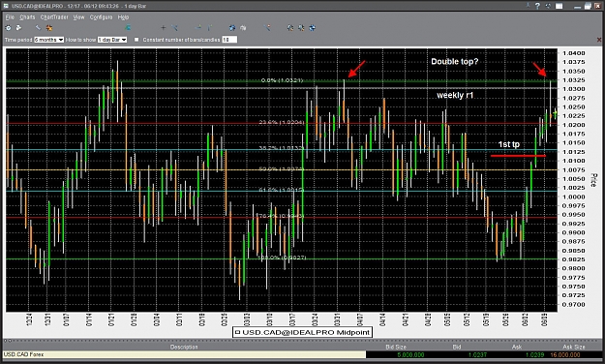Select the horizontal line drawing tool
The width and height of the screenshot is (605, 364).
click(198, 28)
